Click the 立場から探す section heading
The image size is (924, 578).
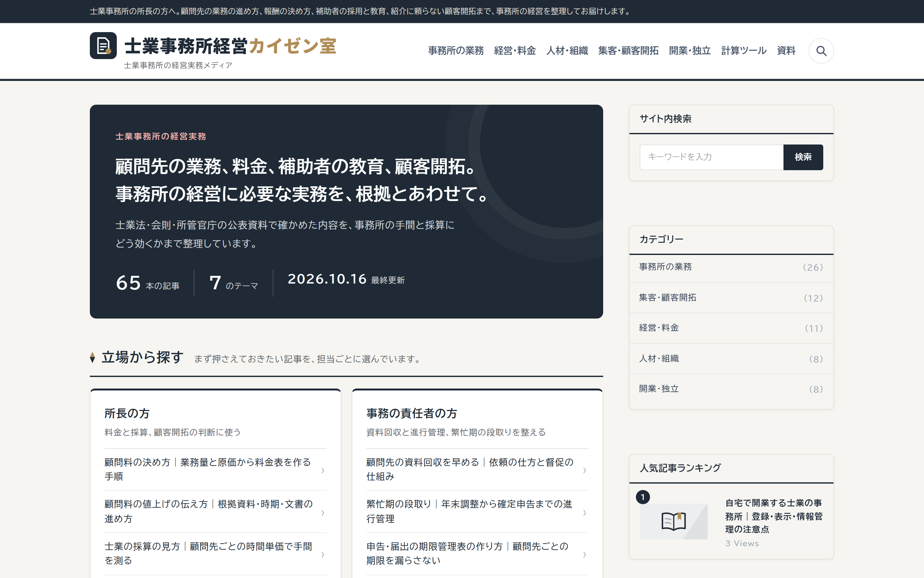click(x=142, y=357)
